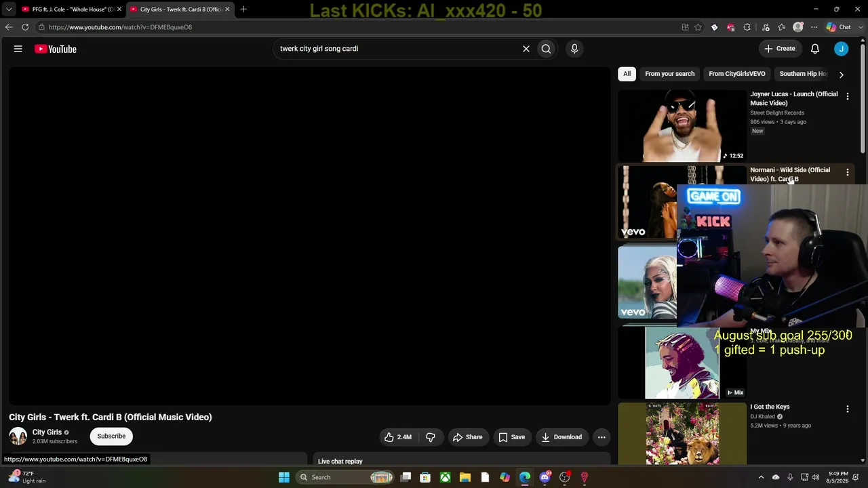This screenshot has width=868, height=488.
Task: Open the Windows Start menu
Action: pos(284,477)
